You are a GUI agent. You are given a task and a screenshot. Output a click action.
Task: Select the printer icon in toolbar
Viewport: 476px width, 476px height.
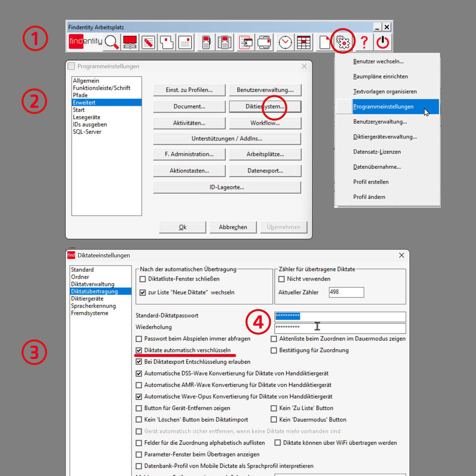[x=264, y=42]
